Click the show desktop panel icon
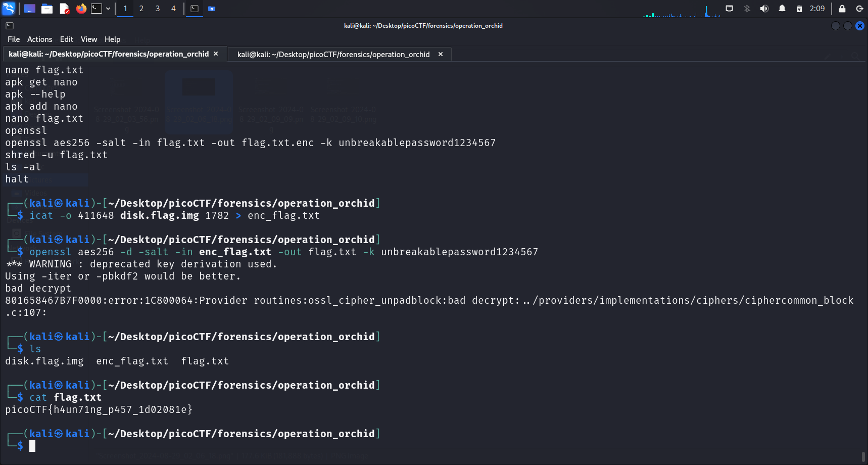The height and width of the screenshot is (465, 868). pos(30,9)
